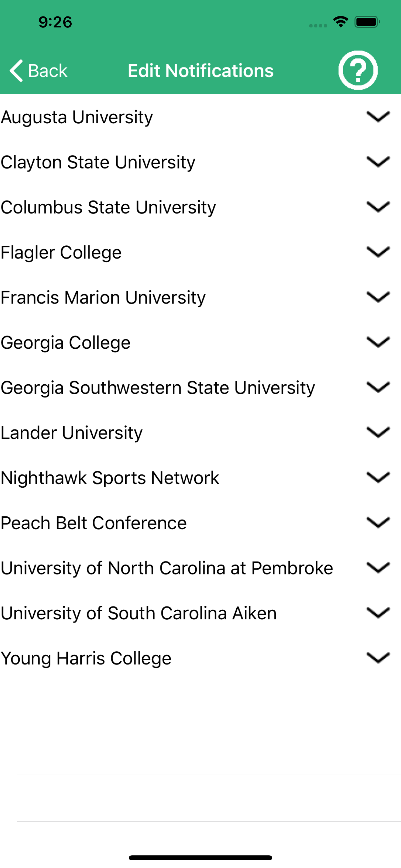Expand the Augusta University chevron
Screen dimensions: 401x868
tap(378, 117)
